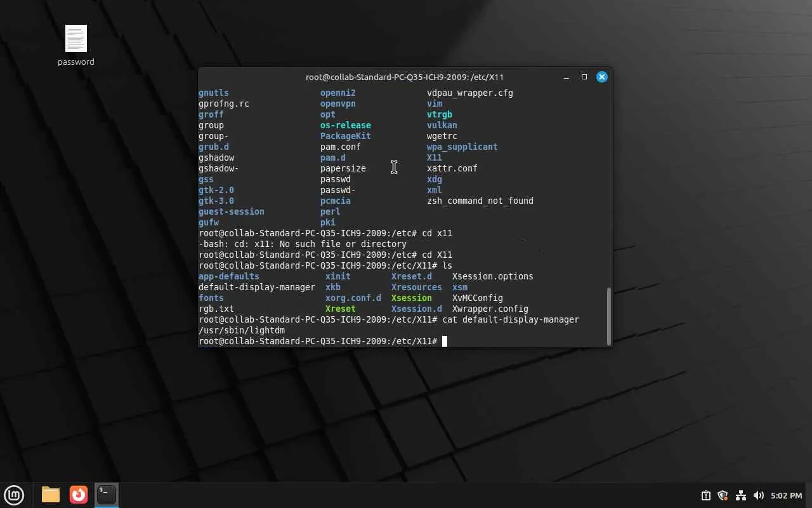Viewport: 812px width, 508px height.
Task: Click the 'xsm' directory entry
Action: (460, 287)
